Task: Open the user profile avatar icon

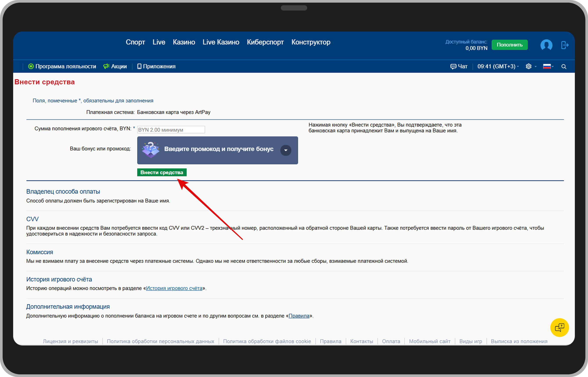Action: click(546, 45)
